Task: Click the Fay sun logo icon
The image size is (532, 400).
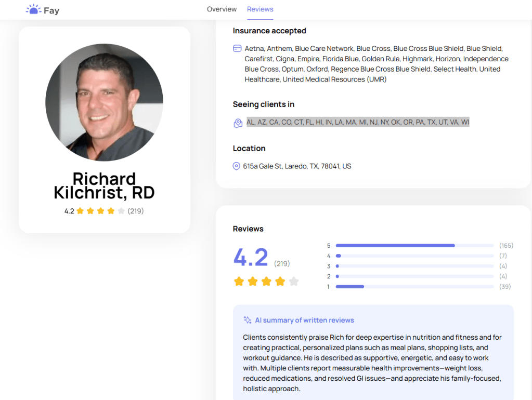Action: pyautogui.click(x=33, y=9)
